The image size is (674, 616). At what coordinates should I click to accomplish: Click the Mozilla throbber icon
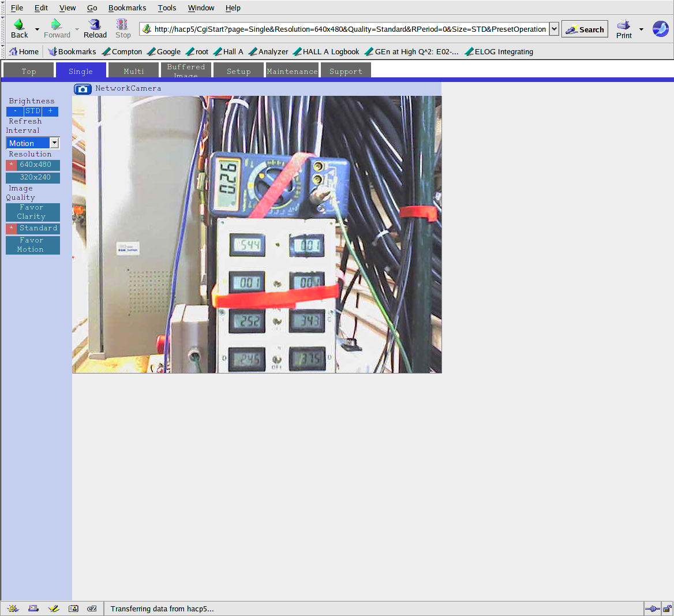(x=660, y=29)
